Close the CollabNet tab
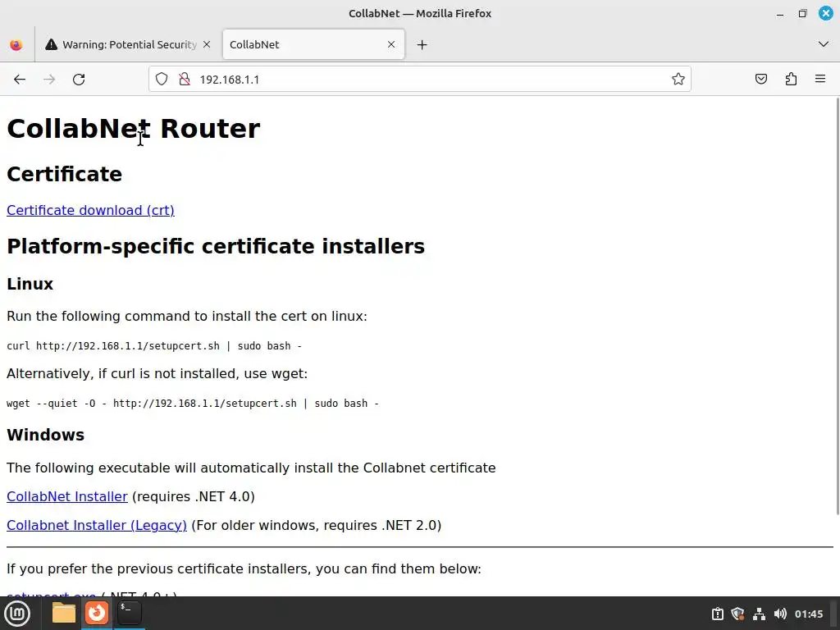This screenshot has width=840, height=630. click(391, 44)
